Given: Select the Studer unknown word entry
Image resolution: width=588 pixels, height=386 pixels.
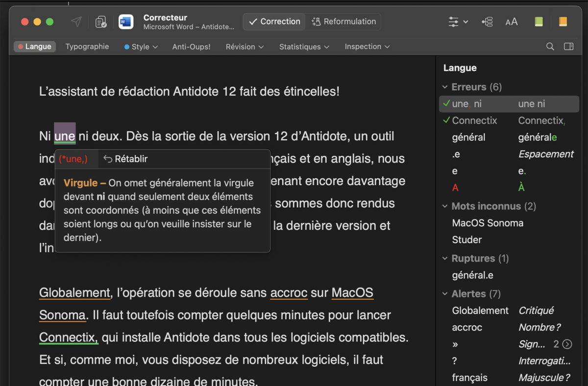Looking at the screenshot, I should click(466, 240).
